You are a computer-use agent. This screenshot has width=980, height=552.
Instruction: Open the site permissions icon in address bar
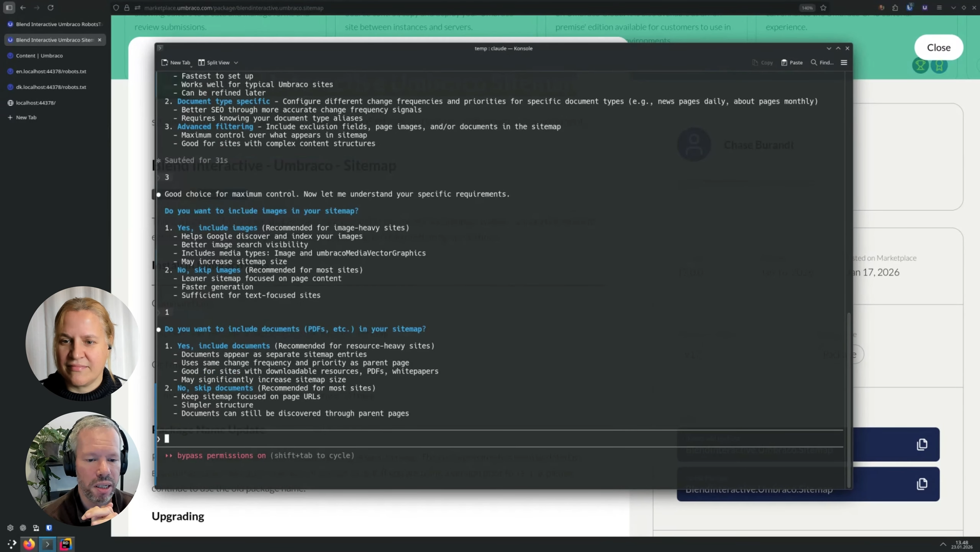138,8
